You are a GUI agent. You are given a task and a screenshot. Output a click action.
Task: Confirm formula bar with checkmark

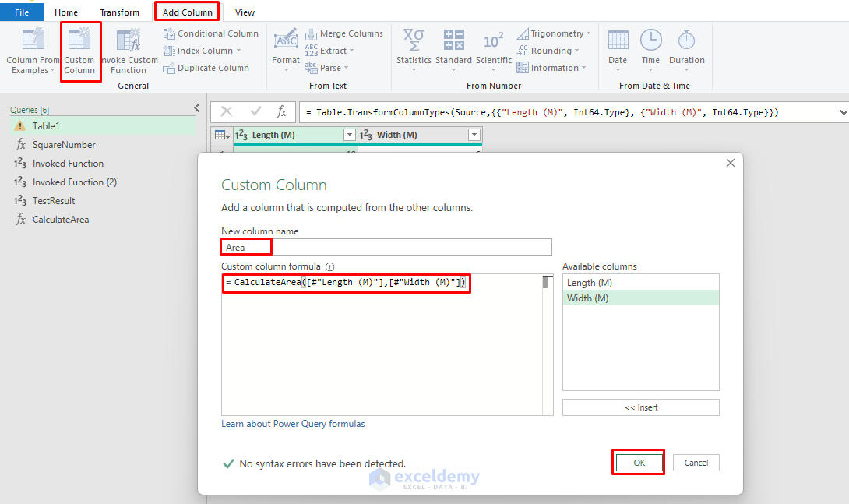(x=255, y=112)
